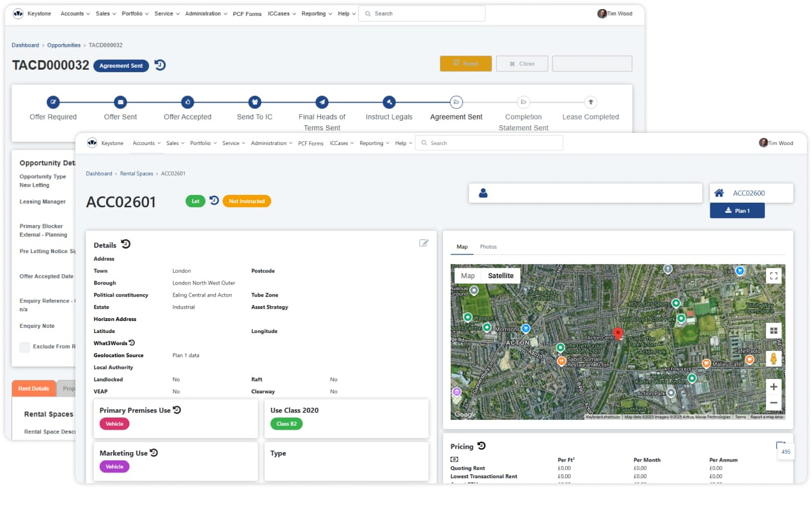
Task: Open the Pricing section history icon
Action: coord(481,446)
